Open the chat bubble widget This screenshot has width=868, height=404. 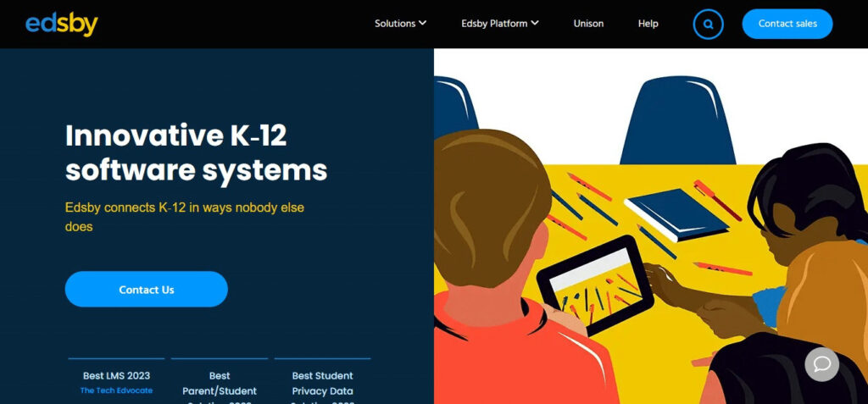point(821,364)
